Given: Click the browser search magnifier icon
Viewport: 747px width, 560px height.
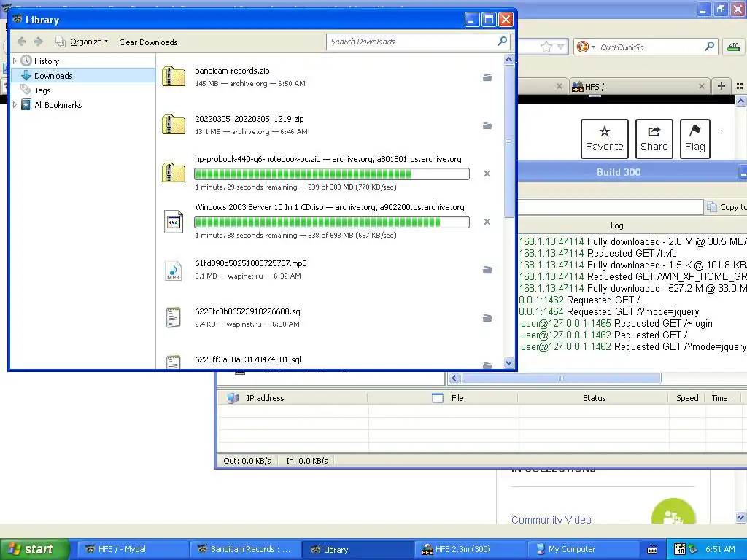Looking at the screenshot, I should click(709, 46).
